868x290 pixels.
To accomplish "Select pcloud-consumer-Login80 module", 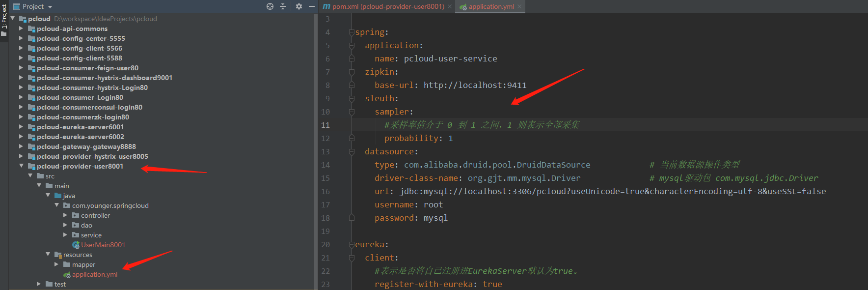I will tap(80, 97).
